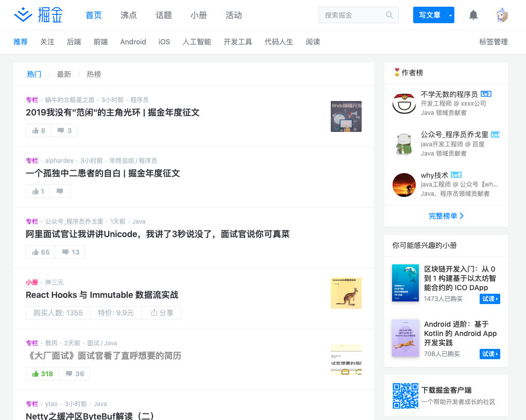Select the 开发工具 category tab

coord(238,42)
